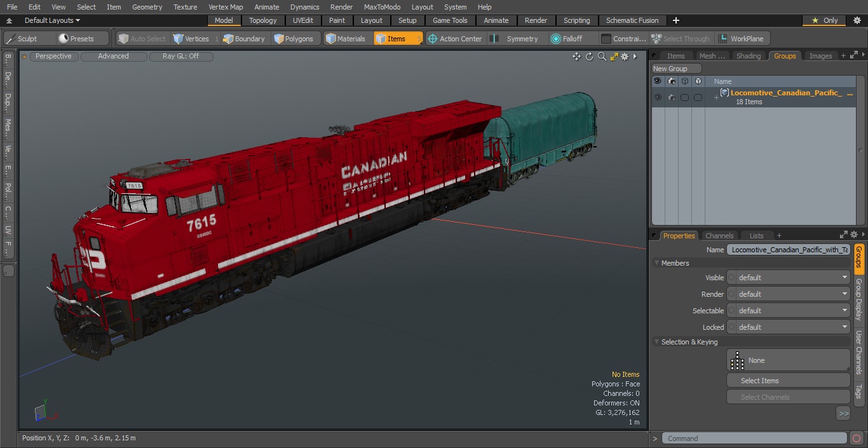Viewport: 868px width, 448px height.
Task: Open the Advanced shading dropdown
Action: pyautogui.click(x=113, y=57)
